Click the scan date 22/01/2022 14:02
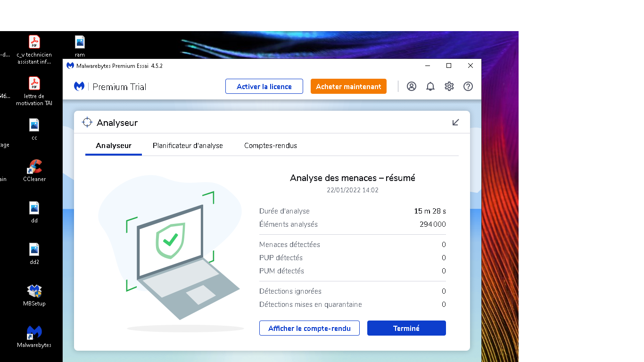The image size is (644, 362). [353, 190]
